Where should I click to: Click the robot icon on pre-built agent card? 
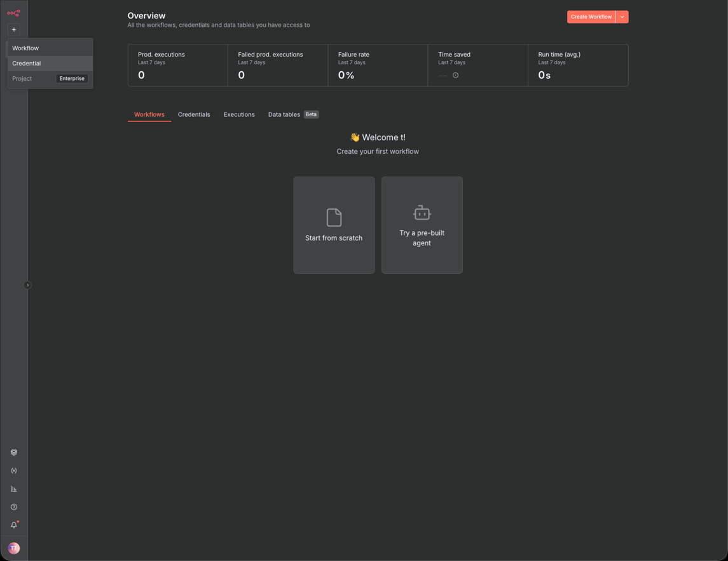pos(422,213)
